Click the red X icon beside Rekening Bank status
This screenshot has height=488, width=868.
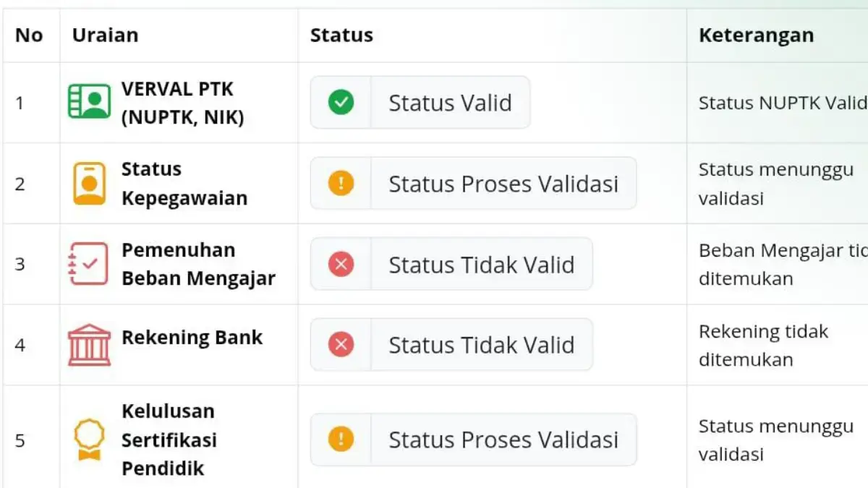[x=340, y=345]
